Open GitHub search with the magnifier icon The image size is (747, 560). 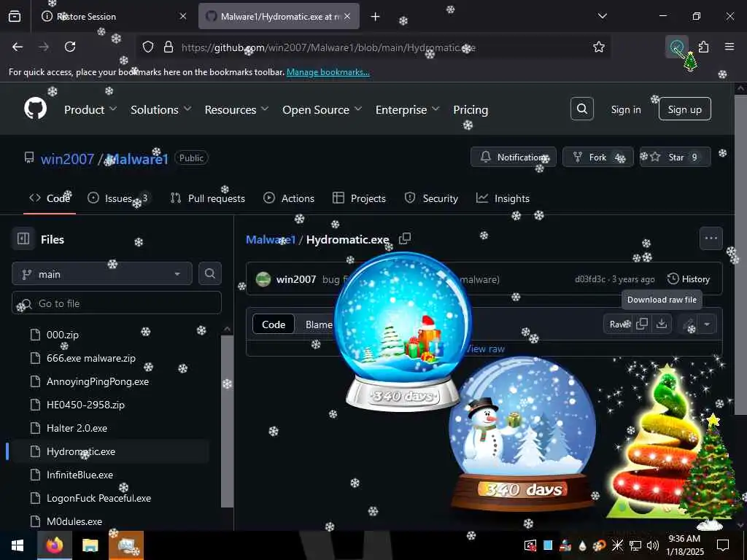pos(582,109)
